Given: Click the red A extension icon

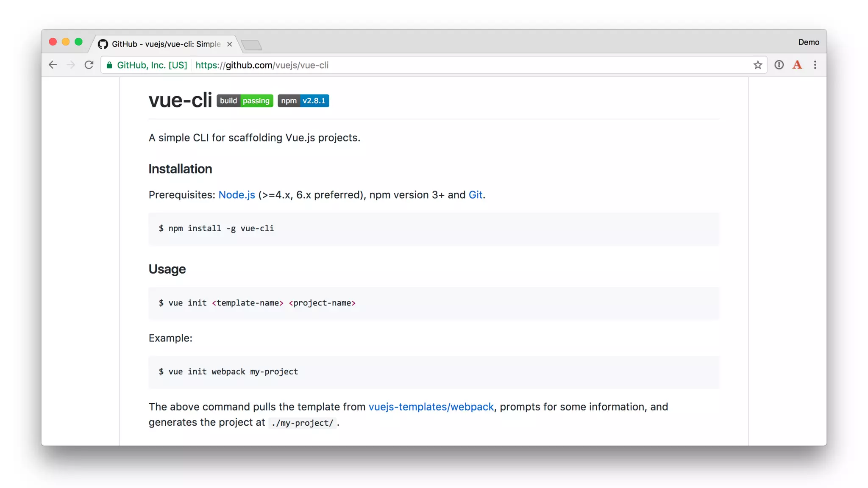Looking at the screenshot, I should (797, 65).
